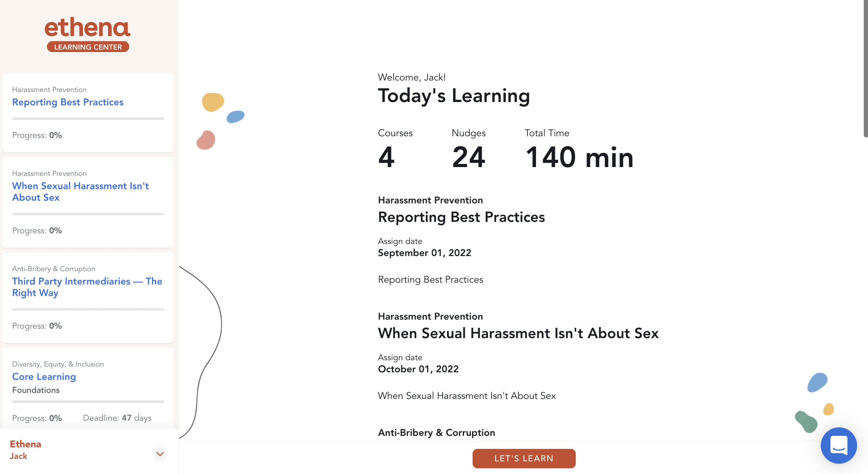Click the Learning Center badge
This screenshot has height=474, width=868.
click(x=88, y=47)
